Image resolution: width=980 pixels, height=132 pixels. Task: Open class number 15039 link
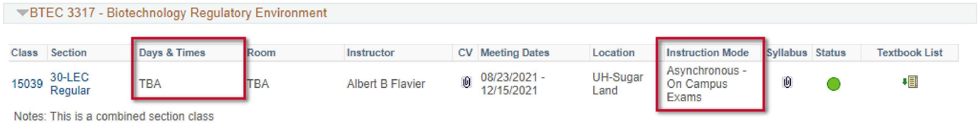[27, 84]
